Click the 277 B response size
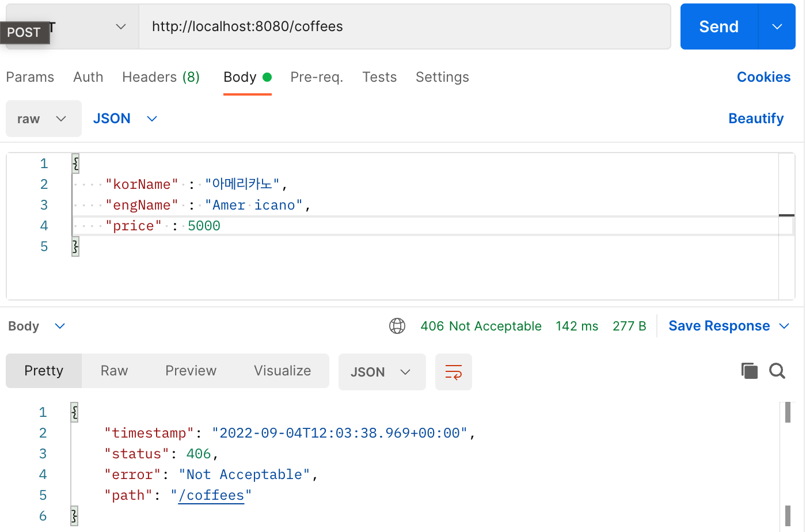This screenshot has width=806, height=532. click(x=629, y=326)
